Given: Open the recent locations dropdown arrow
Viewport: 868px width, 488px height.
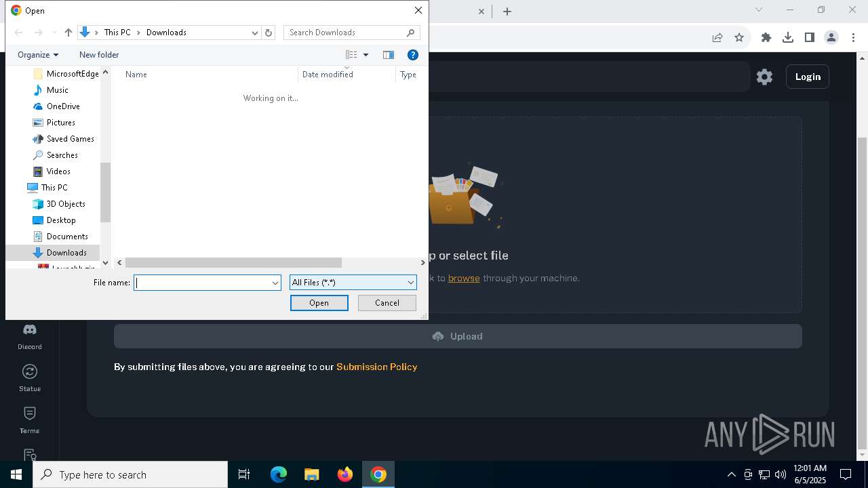Looking at the screenshot, I should pyautogui.click(x=54, y=33).
